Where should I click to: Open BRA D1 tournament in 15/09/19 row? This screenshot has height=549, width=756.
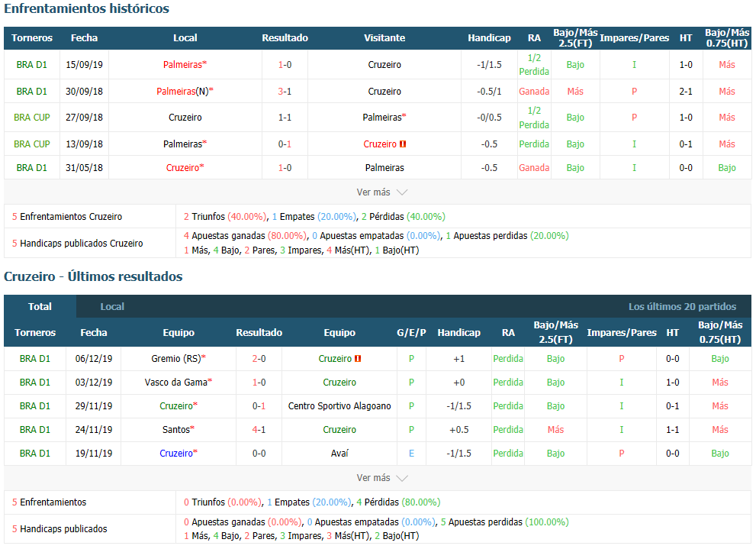click(x=32, y=65)
